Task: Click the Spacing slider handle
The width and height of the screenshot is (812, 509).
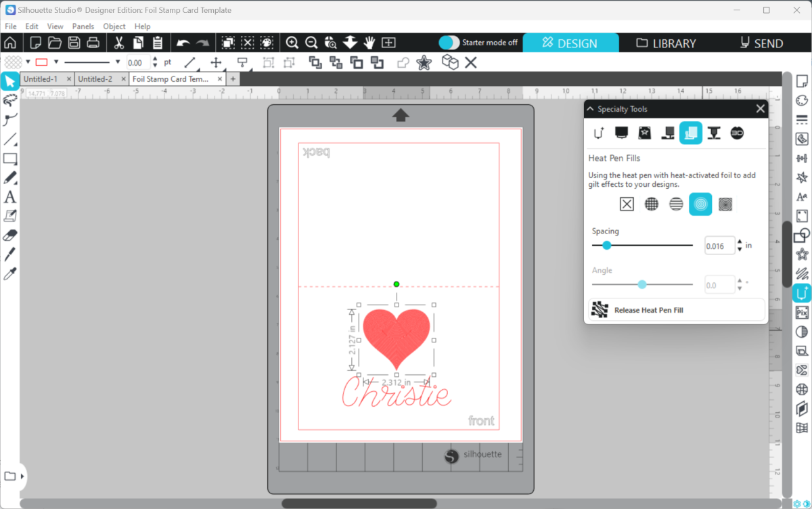Action: click(x=607, y=245)
